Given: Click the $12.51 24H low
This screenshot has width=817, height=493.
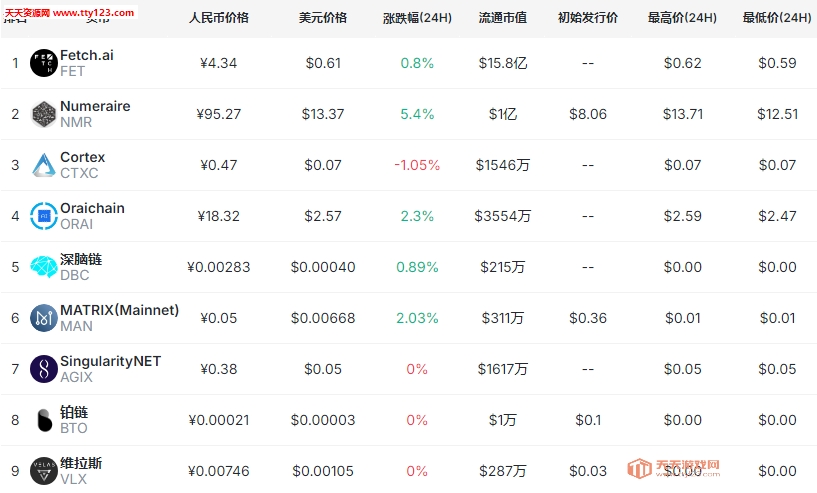Looking at the screenshot, I should [x=777, y=114].
